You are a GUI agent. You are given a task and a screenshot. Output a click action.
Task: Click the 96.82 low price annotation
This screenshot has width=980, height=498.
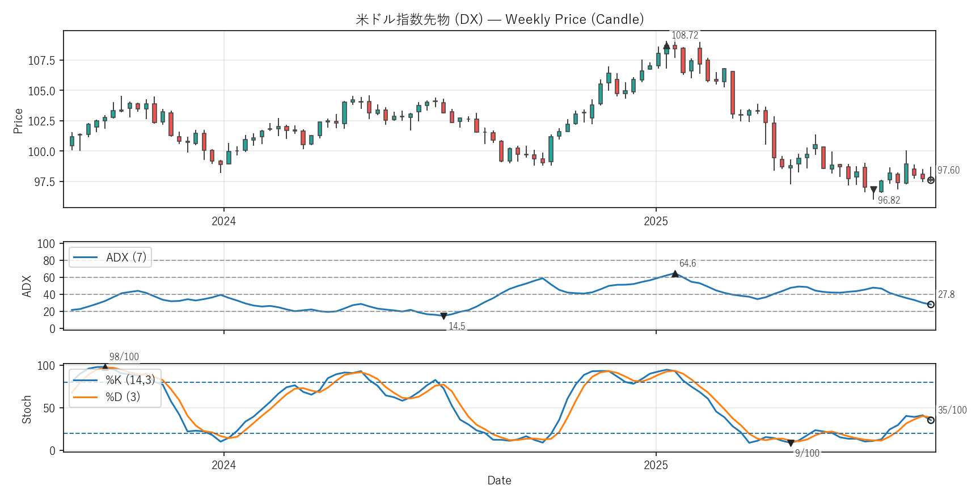tap(889, 200)
